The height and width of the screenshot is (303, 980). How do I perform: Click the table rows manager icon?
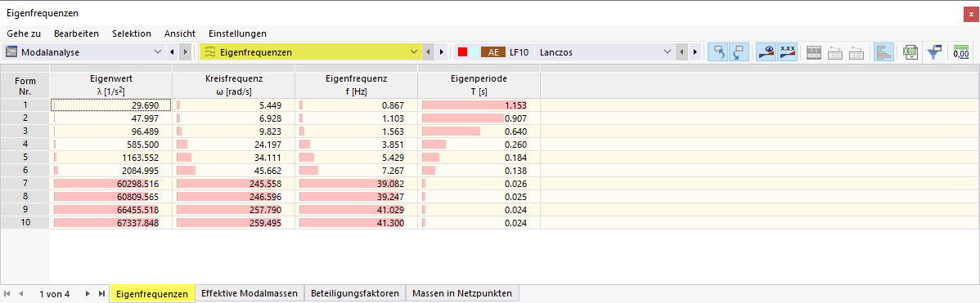tap(814, 53)
